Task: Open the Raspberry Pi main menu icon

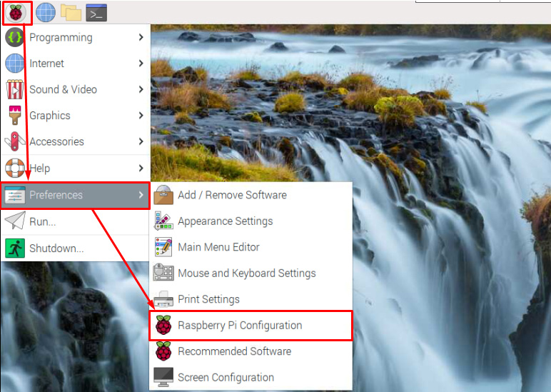Action: click(15, 12)
